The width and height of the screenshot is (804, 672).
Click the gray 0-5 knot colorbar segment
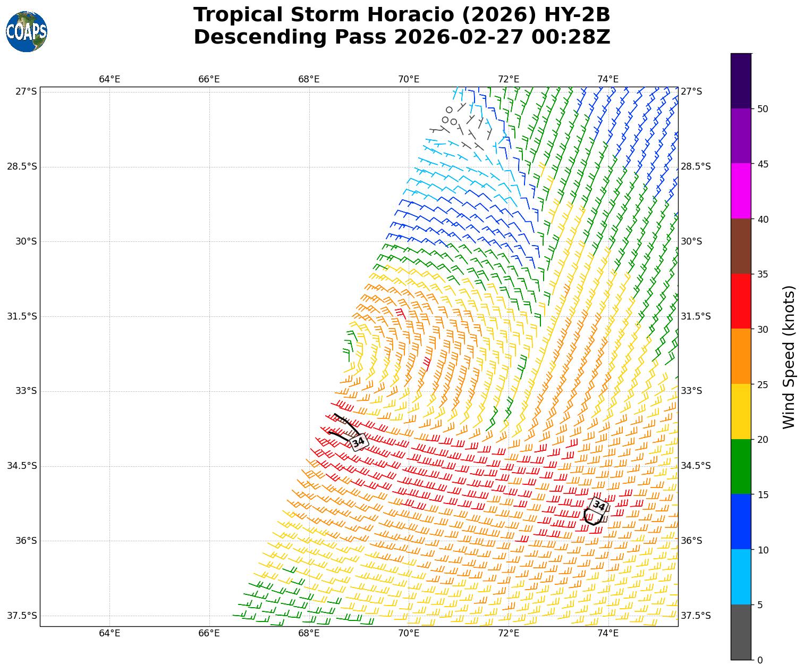tap(741, 632)
